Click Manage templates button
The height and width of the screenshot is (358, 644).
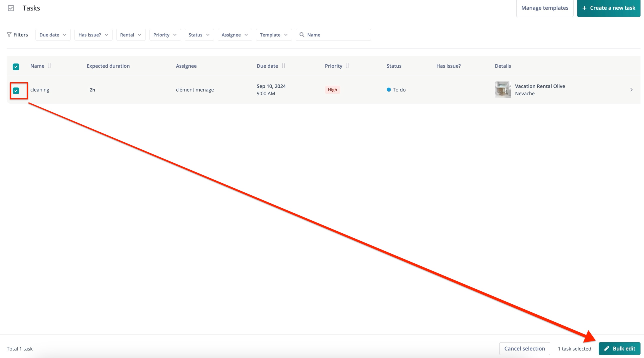545,8
